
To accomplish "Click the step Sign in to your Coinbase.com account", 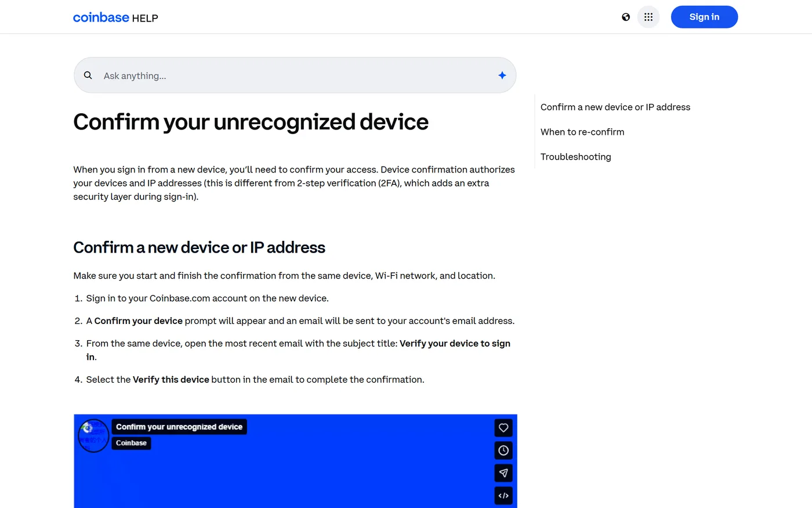I will tap(208, 298).
